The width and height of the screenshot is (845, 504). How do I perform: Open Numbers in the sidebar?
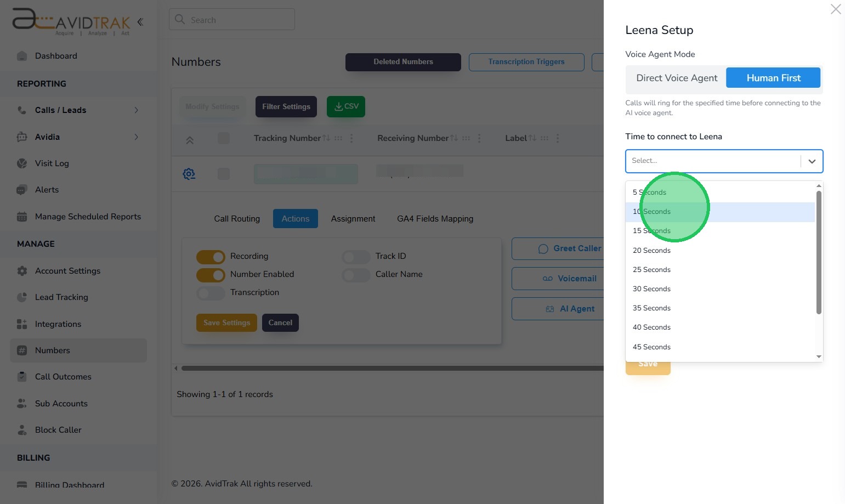pyautogui.click(x=78, y=350)
